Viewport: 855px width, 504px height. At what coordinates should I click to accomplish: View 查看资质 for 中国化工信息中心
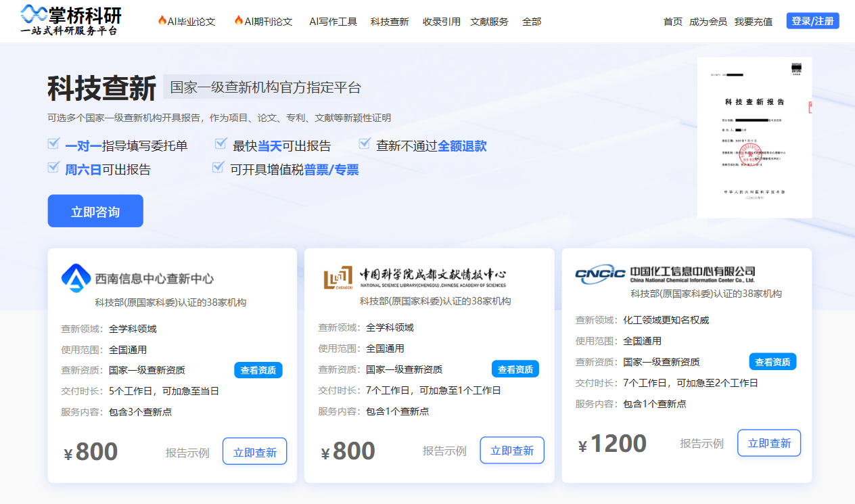[x=772, y=362]
